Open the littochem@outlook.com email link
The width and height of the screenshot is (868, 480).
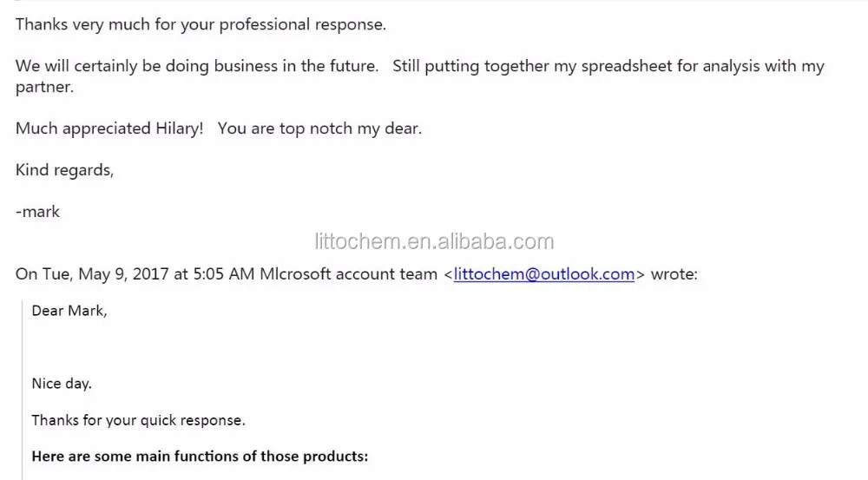click(x=543, y=274)
